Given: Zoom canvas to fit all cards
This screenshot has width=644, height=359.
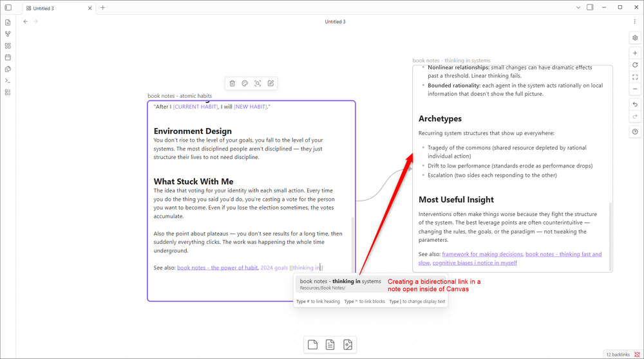Looking at the screenshot, I should pos(635,77).
